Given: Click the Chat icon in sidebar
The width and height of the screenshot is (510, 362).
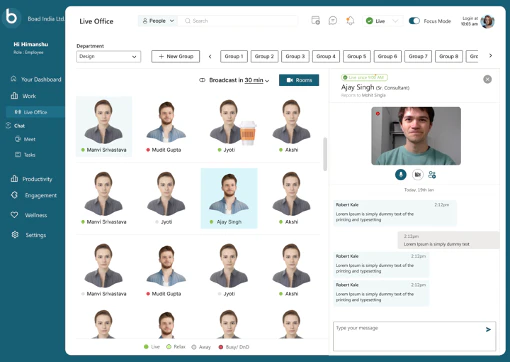Looking at the screenshot, I should tap(9, 125).
